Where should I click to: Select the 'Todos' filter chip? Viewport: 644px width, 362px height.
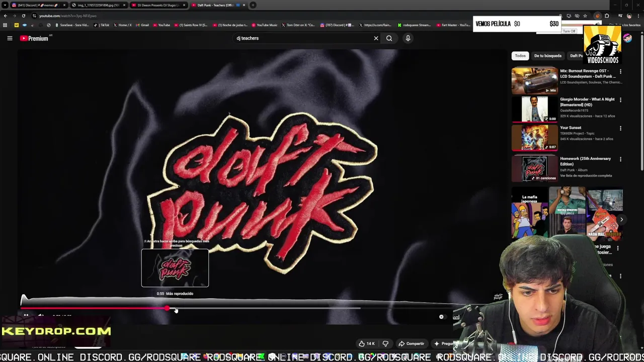point(520,56)
